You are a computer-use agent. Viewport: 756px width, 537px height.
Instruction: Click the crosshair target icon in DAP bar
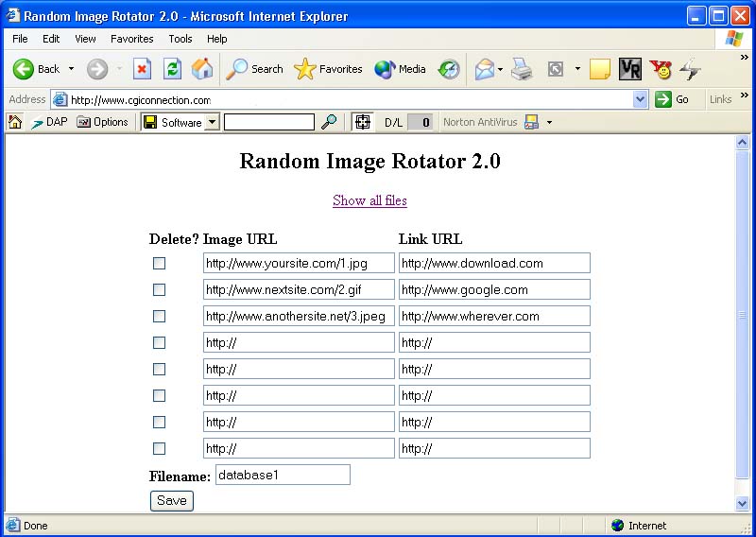pos(363,122)
